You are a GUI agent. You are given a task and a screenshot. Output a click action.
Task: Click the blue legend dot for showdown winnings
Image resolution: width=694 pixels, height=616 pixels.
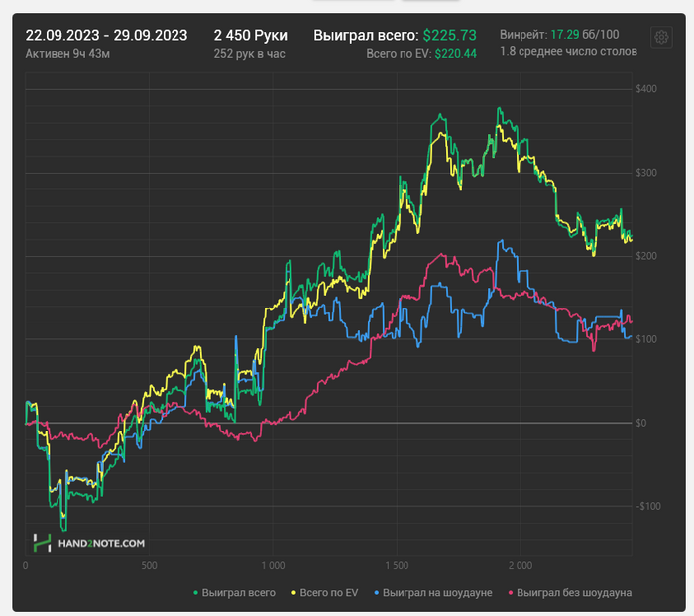coord(376,592)
